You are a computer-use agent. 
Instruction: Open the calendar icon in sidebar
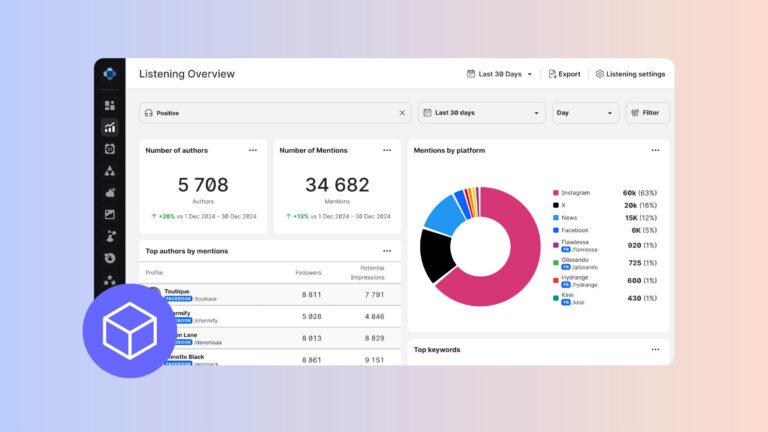point(110,149)
